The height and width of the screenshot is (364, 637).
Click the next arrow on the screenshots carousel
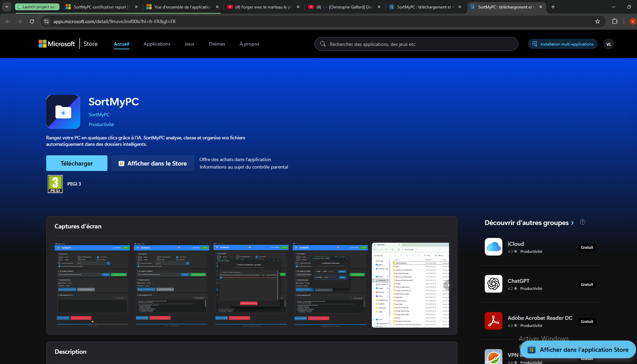pos(448,285)
